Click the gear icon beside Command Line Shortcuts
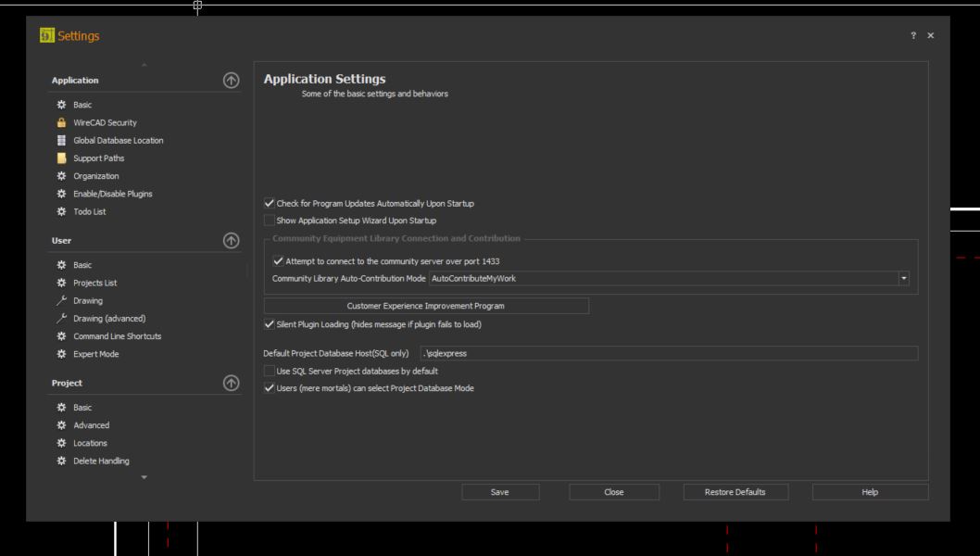Screen dimensions: 980x556 tap(61, 336)
